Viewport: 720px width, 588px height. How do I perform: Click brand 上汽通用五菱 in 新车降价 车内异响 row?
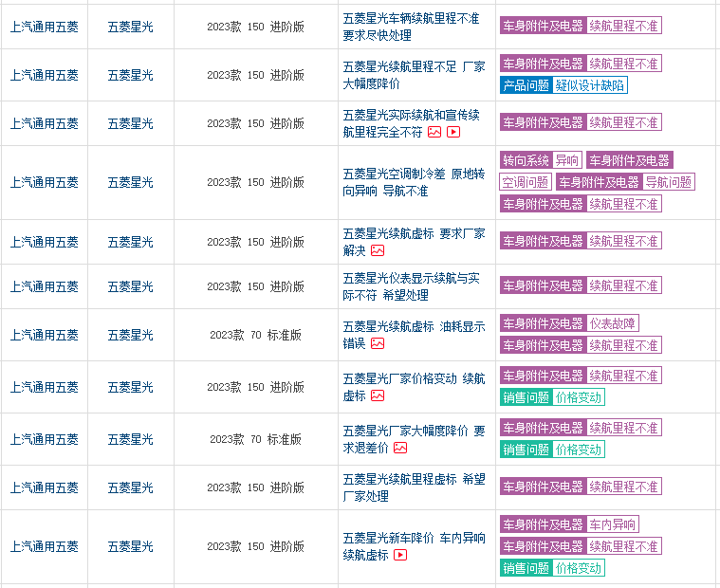point(44,546)
